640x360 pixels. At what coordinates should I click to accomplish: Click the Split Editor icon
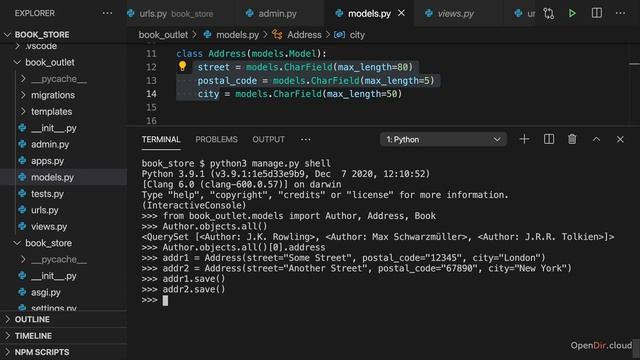597,13
